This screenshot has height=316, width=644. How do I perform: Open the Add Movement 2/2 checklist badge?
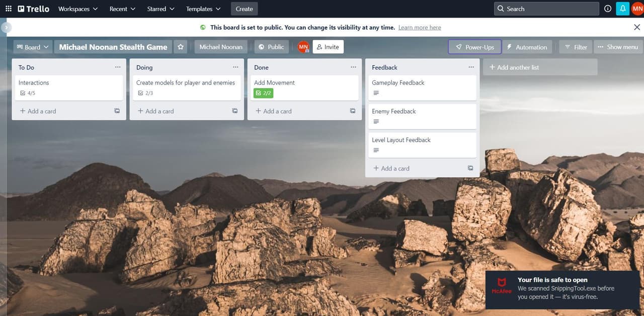coord(264,93)
